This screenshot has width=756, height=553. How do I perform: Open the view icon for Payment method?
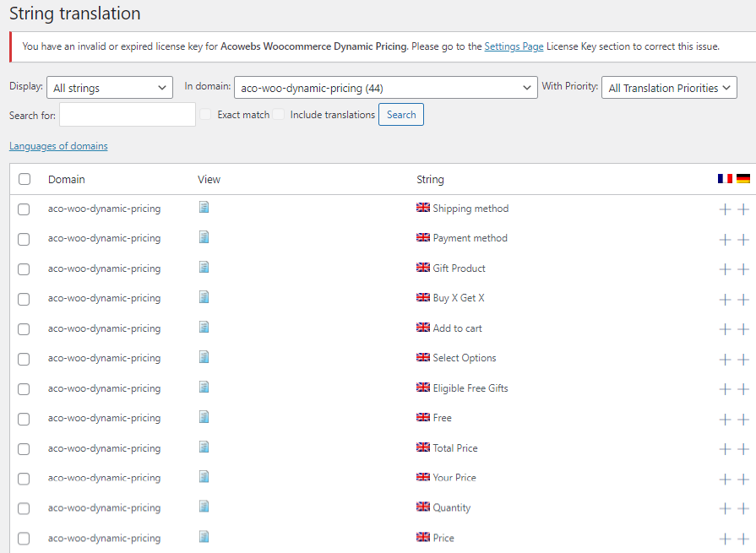(204, 237)
